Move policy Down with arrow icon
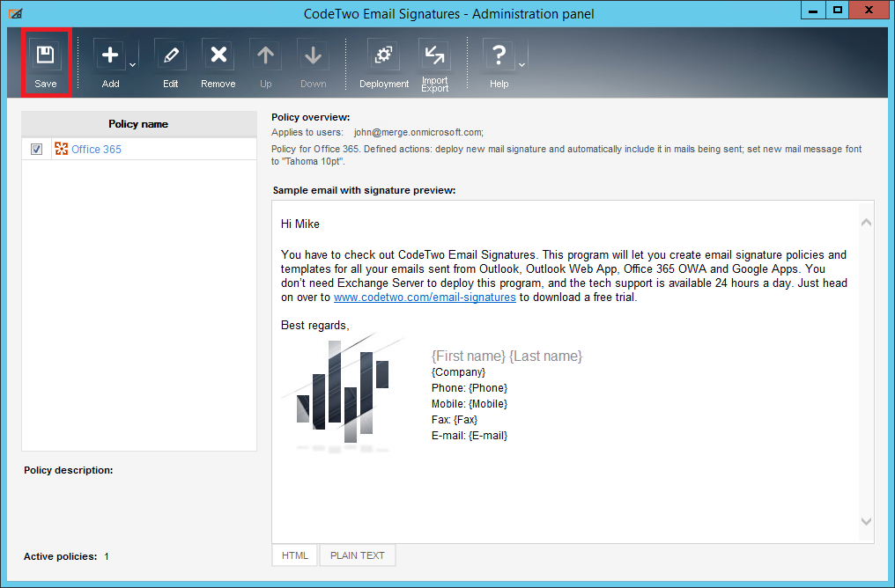Screen dimensions: 895x588 point(313,55)
